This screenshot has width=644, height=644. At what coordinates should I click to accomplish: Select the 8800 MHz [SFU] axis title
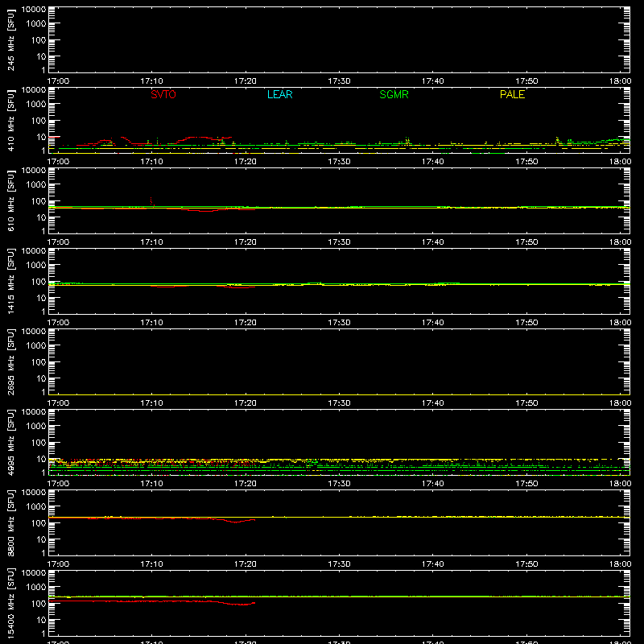pos(10,522)
